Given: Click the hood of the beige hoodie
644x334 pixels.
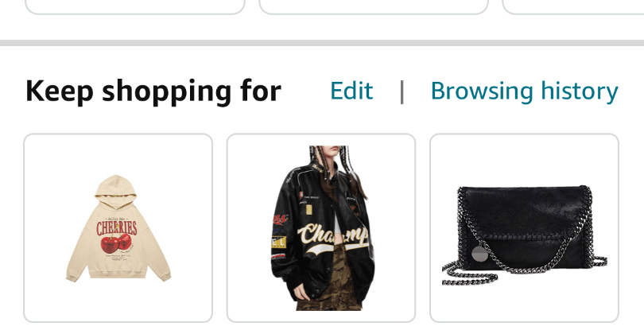Looking at the screenshot, I should point(116,190).
